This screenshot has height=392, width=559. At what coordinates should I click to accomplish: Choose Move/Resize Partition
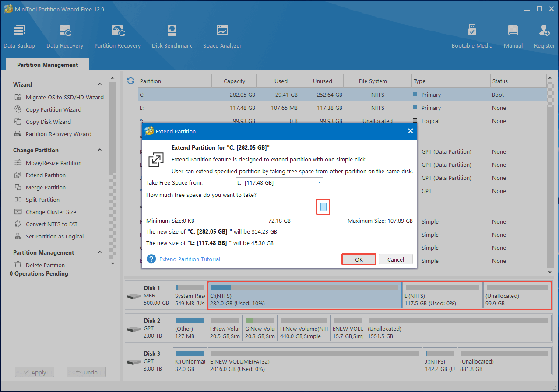[48, 163]
